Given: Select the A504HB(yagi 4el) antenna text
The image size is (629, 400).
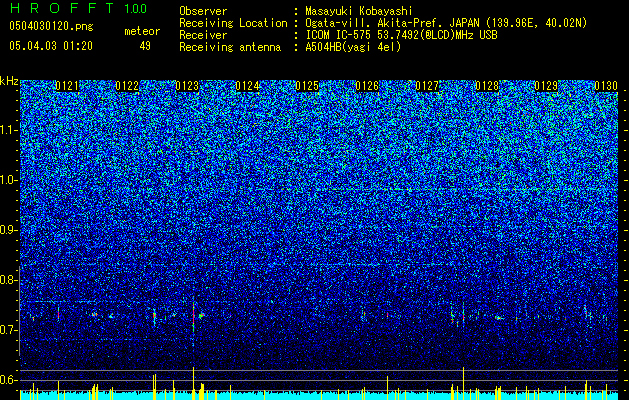Looking at the screenshot, I should pyautogui.click(x=353, y=47).
